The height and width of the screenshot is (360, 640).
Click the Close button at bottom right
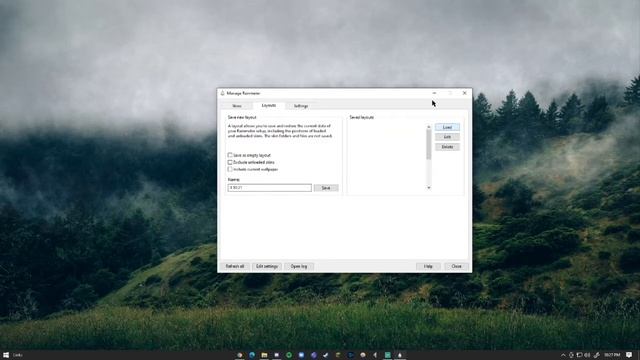click(456, 266)
